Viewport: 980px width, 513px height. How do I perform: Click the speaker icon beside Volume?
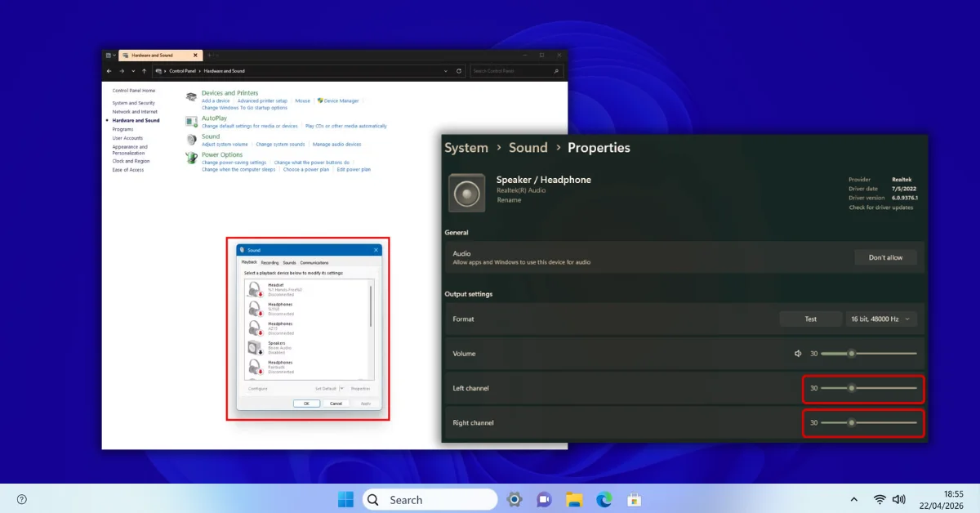(798, 353)
